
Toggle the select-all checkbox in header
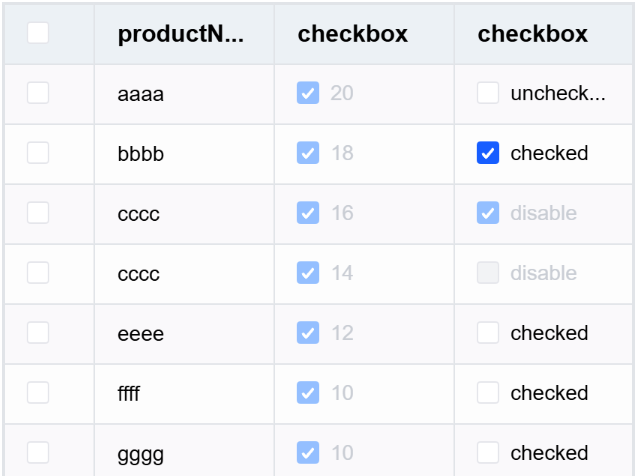[x=38, y=34]
